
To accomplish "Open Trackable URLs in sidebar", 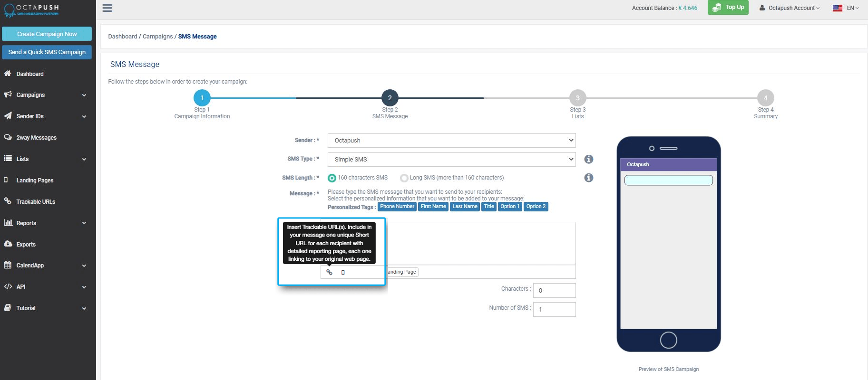I will 36,202.
